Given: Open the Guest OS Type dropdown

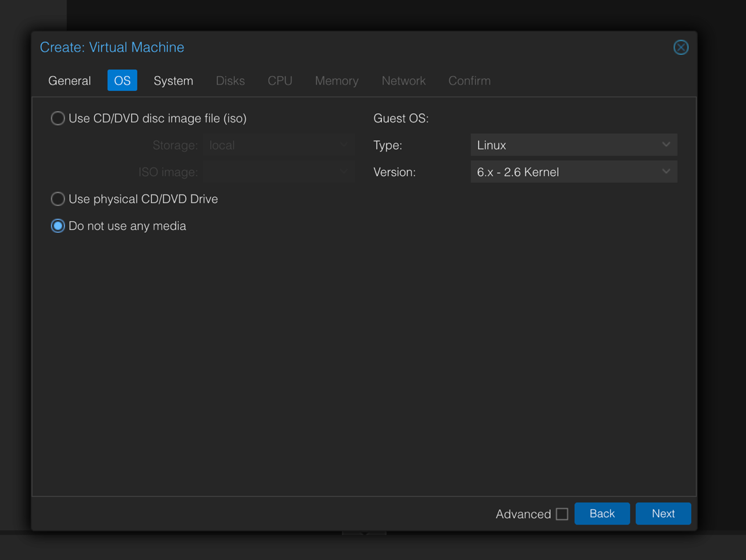Looking at the screenshot, I should click(573, 145).
